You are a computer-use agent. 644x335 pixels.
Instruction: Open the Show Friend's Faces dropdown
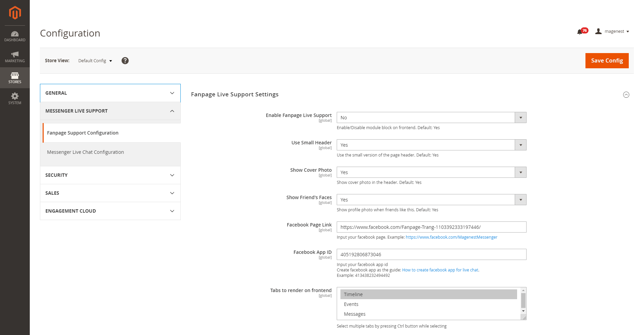431,200
